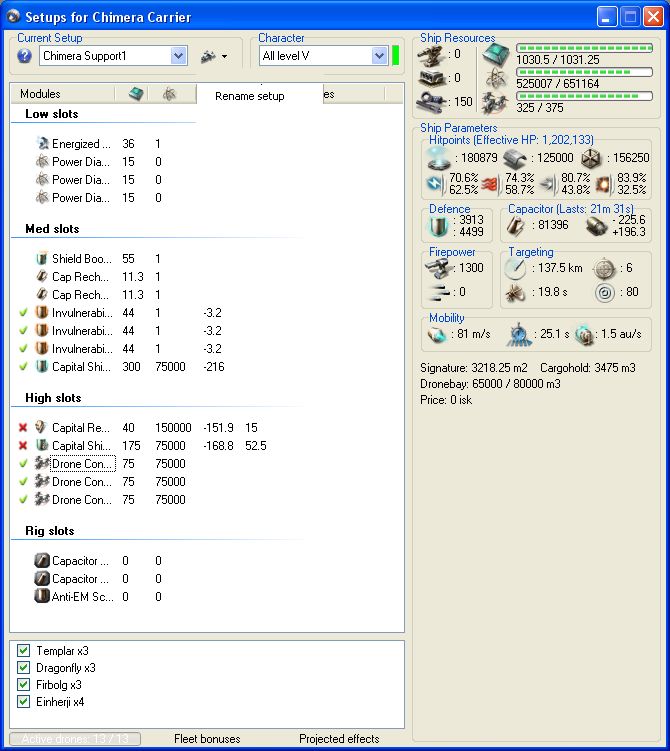This screenshot has width=670, height=751.
Task: Uncheck the Templar x3 drone checkbox
Action: 23,650
